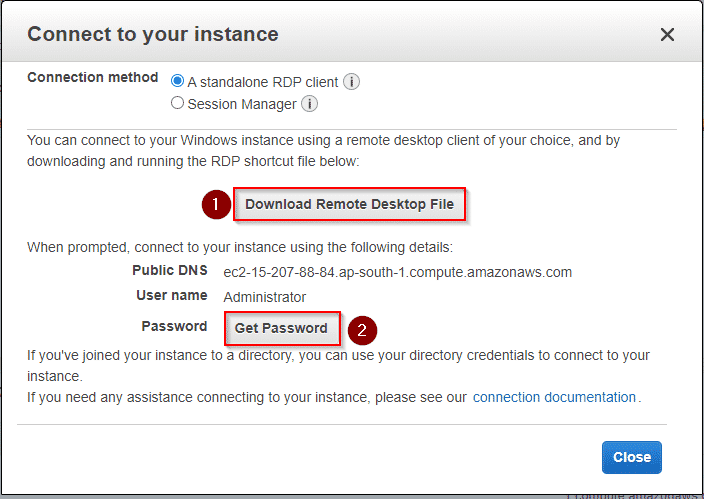Viewport: 704px width, 499px height.
Task: Click the Public DNS field label
Action: (170, 270)
